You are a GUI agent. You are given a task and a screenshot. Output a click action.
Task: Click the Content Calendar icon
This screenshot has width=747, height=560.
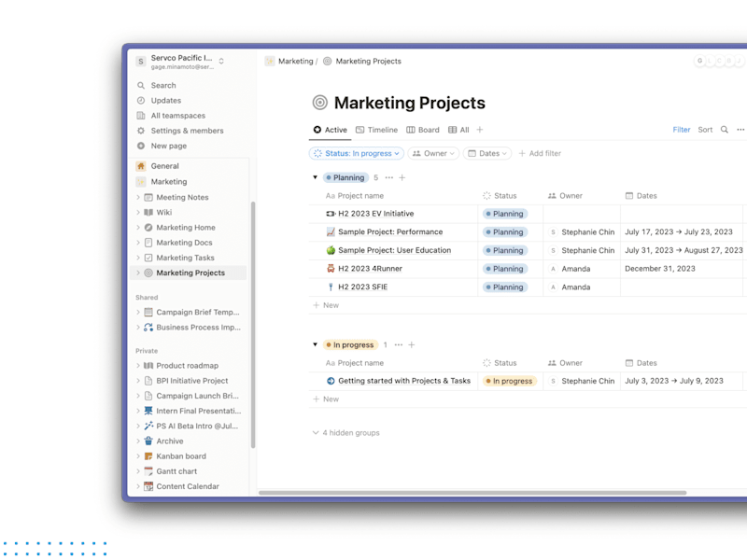click(148, 486)
